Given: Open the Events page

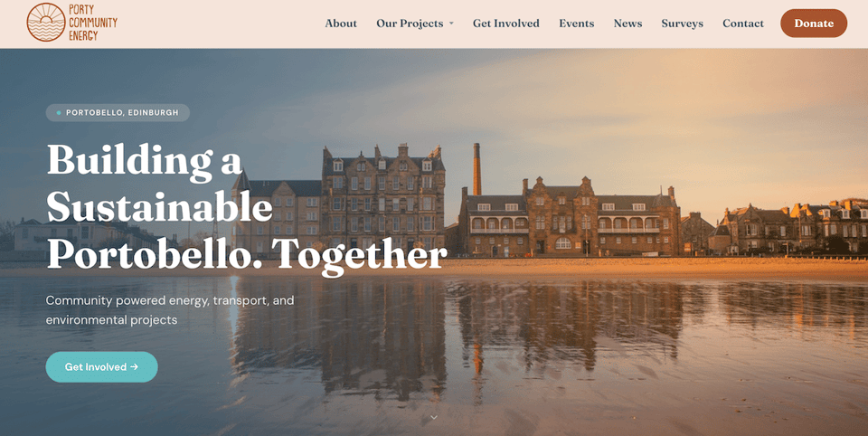Looking at the screenshot, I should pos(576,24).
